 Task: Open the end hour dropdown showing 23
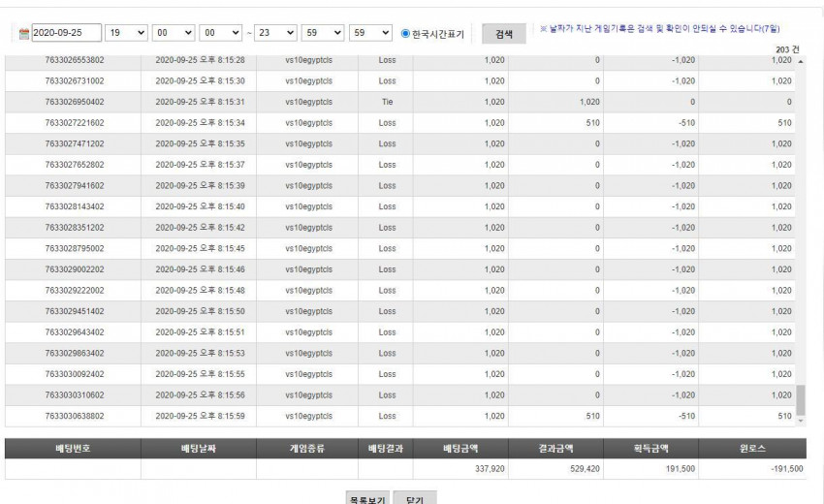[275, 33]
